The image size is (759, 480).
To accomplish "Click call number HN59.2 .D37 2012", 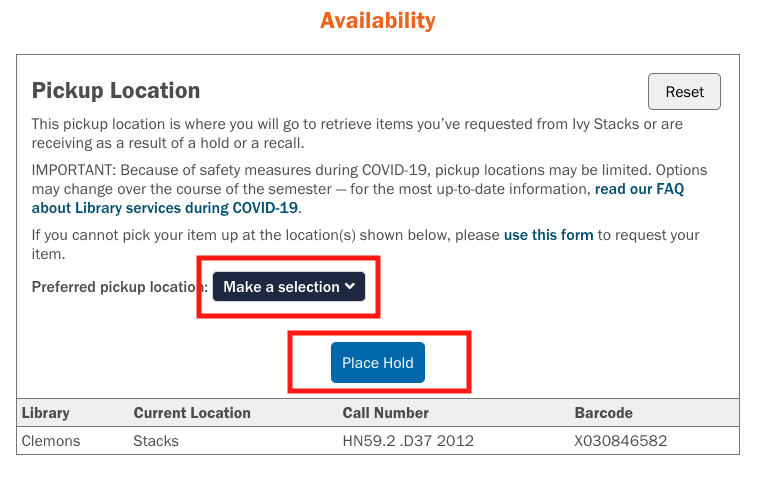I will coord(408,441).
